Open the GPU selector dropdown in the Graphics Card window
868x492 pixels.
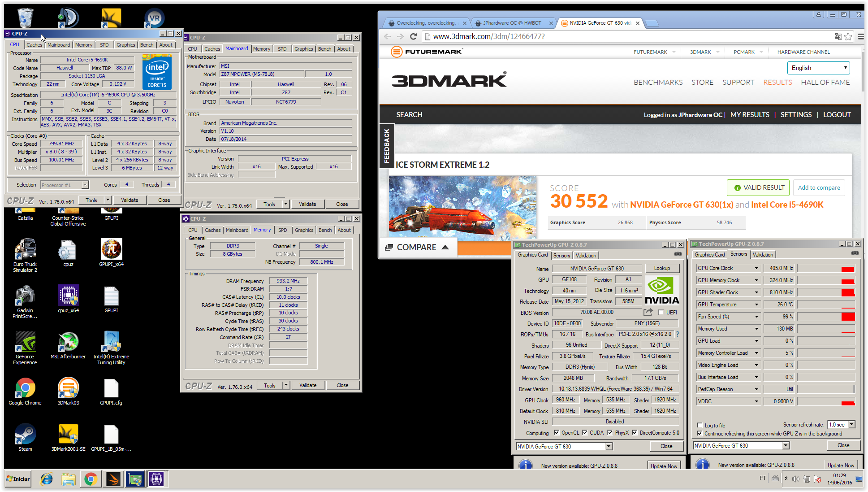click(609, 446)
